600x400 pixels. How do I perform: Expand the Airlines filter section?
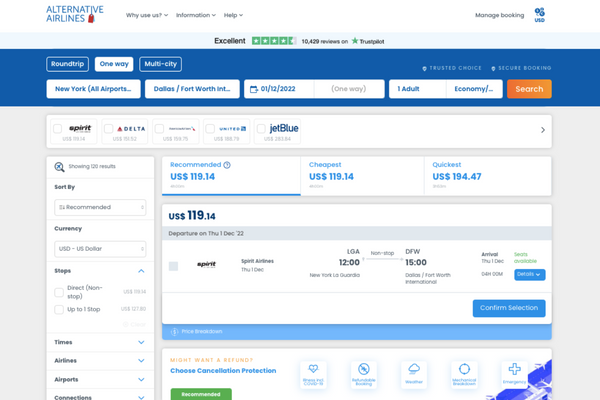(x=100, y=361)
